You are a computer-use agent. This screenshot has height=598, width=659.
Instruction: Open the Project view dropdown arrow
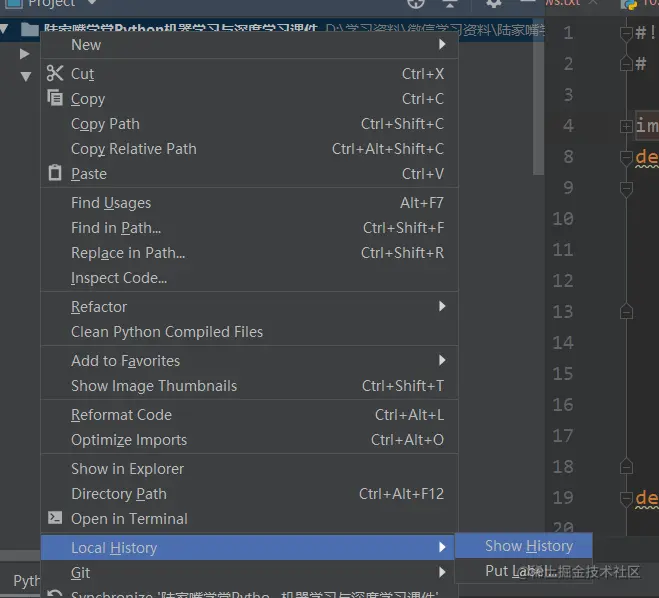coord(92,3)
